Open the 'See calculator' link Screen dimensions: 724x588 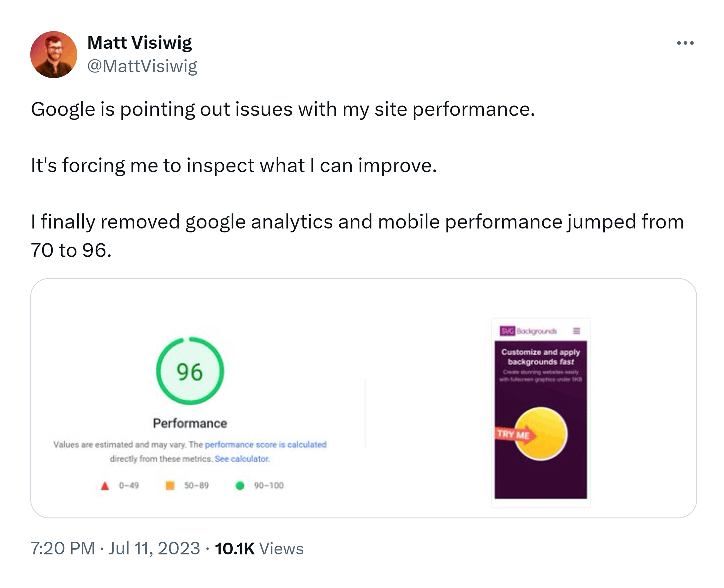click(x=242, y=459)
